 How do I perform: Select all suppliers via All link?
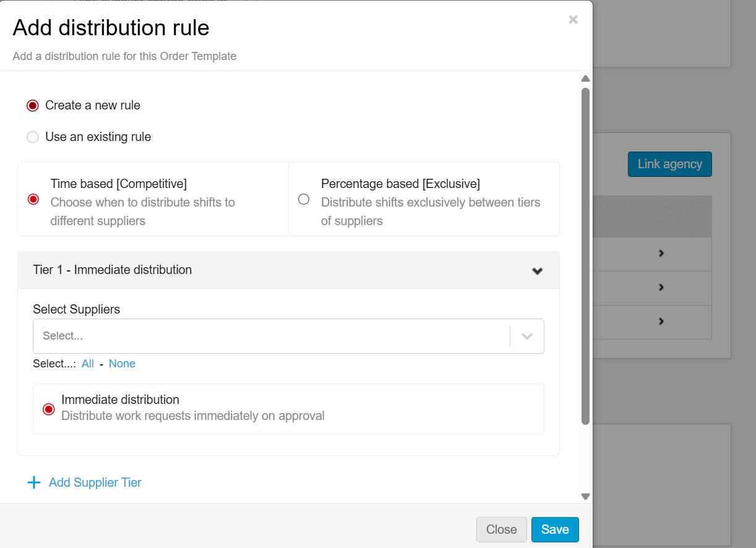pyautogui.click(x=88, y=364)
